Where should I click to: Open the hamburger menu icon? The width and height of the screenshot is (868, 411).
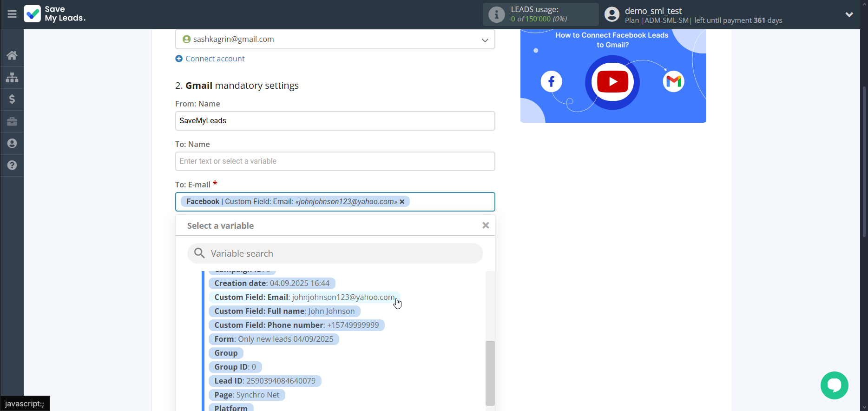click(12, 14)
